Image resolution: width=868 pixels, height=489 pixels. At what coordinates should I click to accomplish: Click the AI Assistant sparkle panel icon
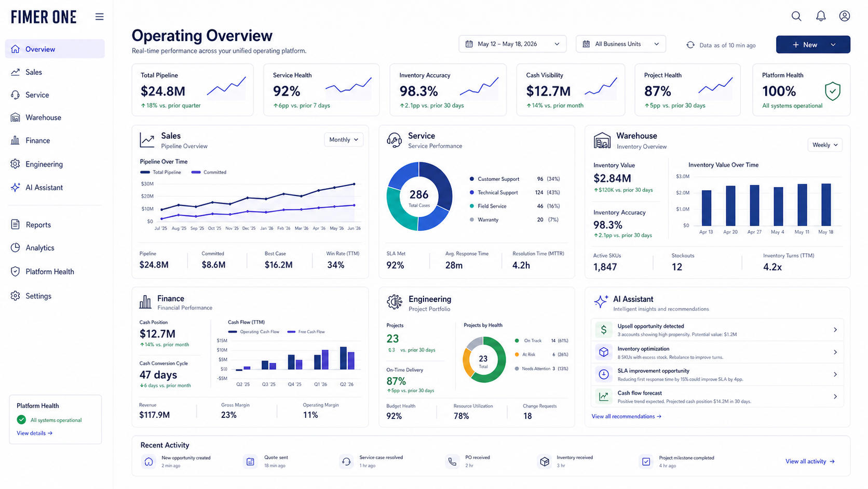[601, 301]
